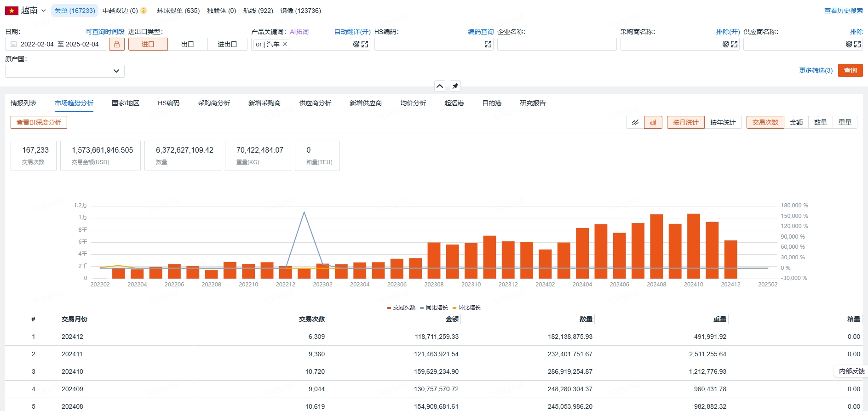868x411 pixels.
Task: Select 进出口 trade type
Action: pos(227,44)
